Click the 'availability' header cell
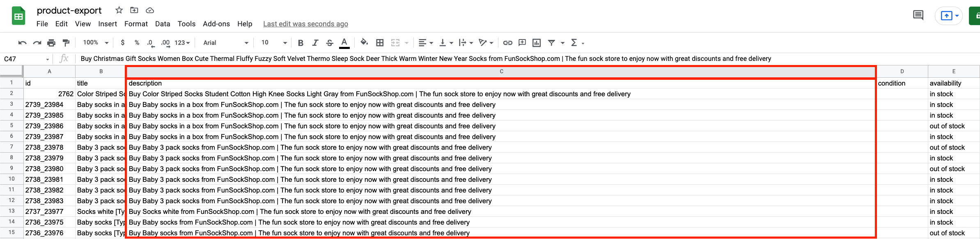The height and width of the screenshot is (239, 980). (x=954, y=83)
